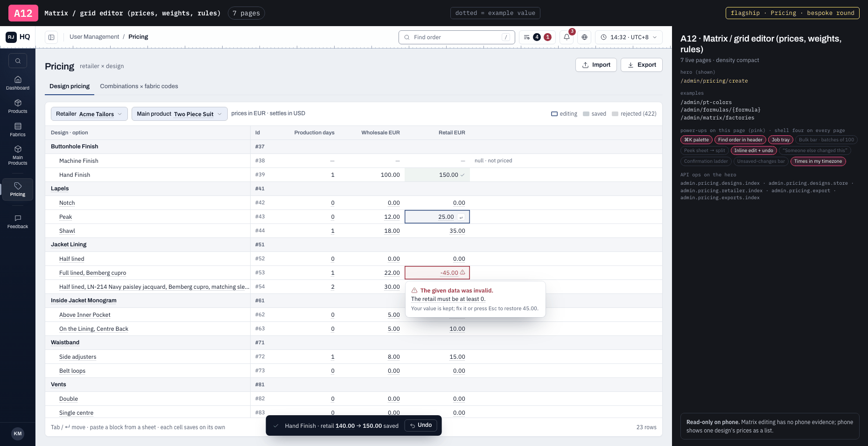Screen dimensions: 868x446
Task: Click Production days column header
Action: [x=314, y=132]
